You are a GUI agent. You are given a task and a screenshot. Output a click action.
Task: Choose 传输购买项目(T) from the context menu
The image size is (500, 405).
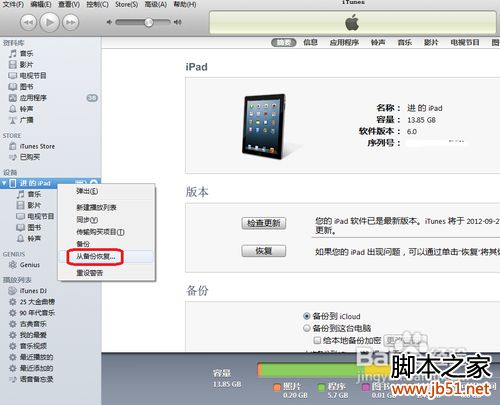click(x=107, y=232)
